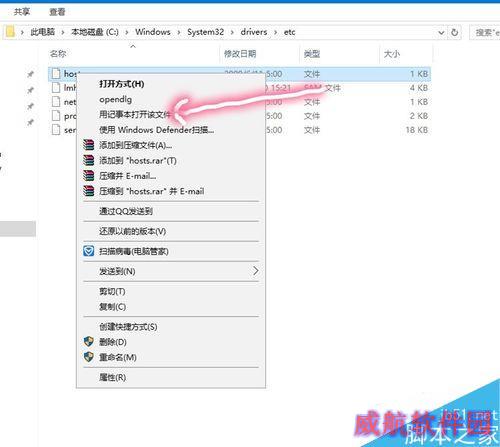
Task: Click the SAM 文件 type cell
Action: (322, 88)
